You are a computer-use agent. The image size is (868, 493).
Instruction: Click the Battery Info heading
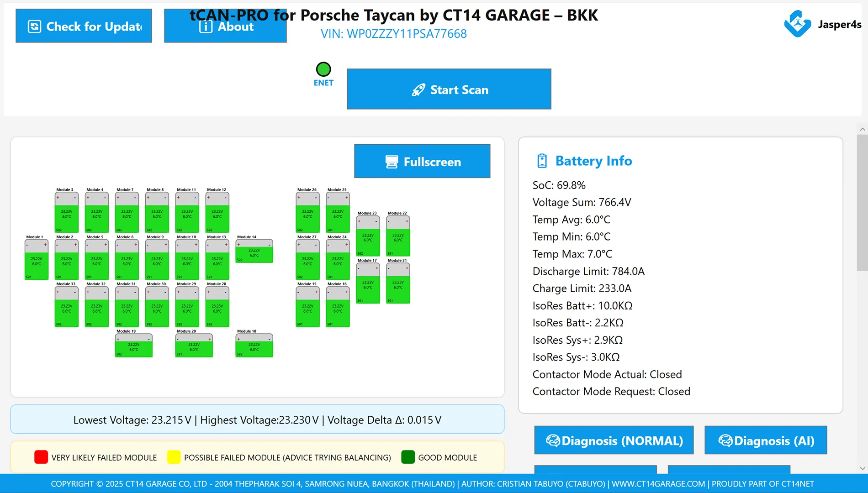tap(593, 161)
